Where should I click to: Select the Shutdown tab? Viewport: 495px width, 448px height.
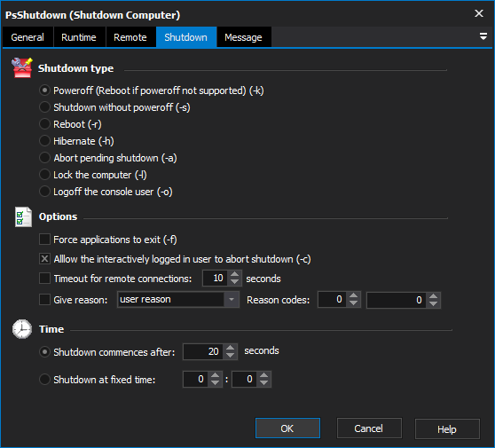pyautogui.click(x=186, y=37)
